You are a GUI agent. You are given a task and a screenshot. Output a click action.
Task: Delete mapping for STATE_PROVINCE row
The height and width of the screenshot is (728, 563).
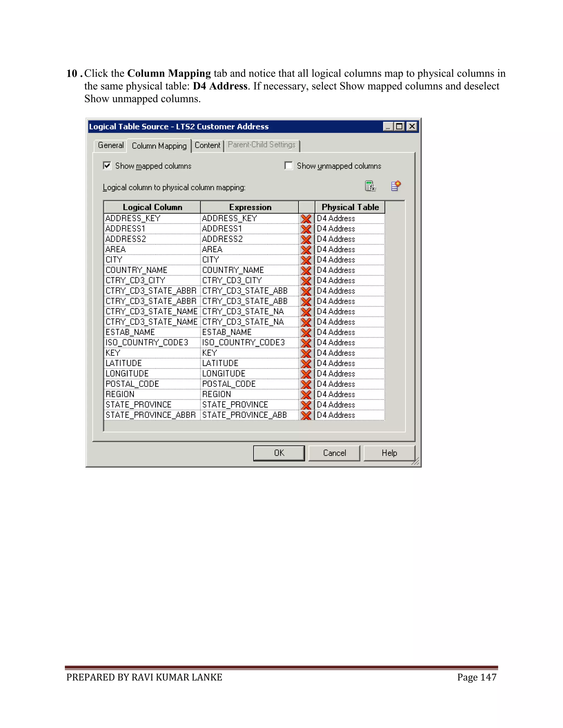tap(306, 405)
